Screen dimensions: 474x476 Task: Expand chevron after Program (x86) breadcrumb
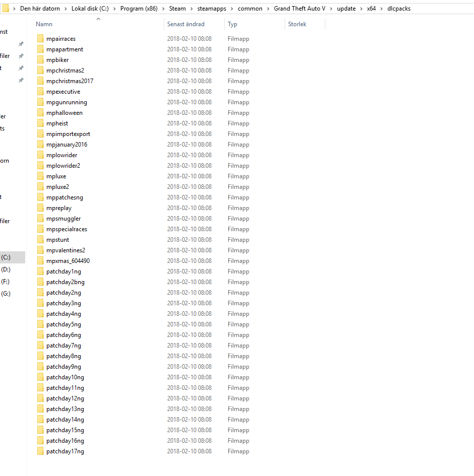click(x=163, y=9)
